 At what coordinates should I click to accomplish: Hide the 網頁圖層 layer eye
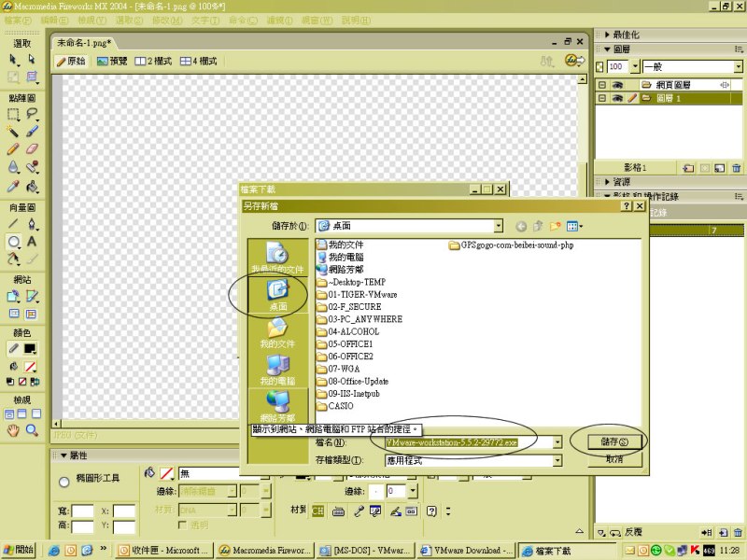pos(617,85)
